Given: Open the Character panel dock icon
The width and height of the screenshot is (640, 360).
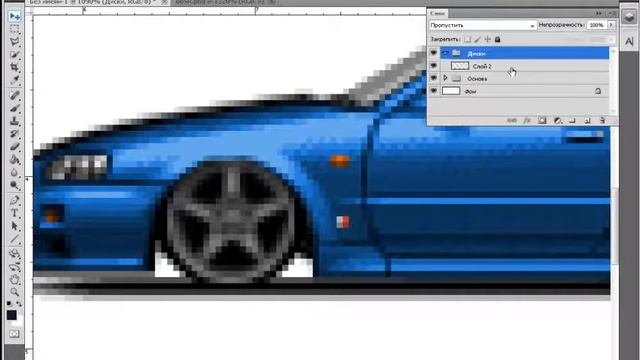Looking at the screenshot, I should point(629,41).
